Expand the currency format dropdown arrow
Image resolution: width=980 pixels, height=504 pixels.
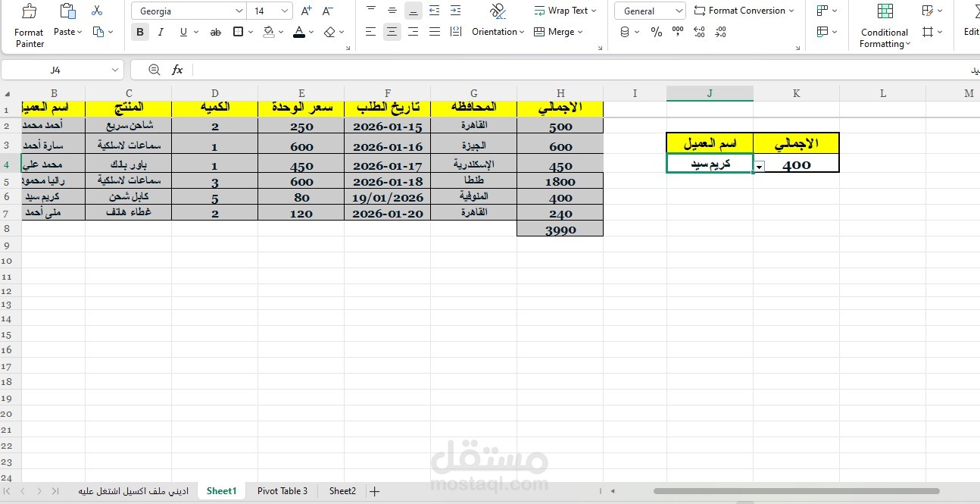tap(637, 32)
